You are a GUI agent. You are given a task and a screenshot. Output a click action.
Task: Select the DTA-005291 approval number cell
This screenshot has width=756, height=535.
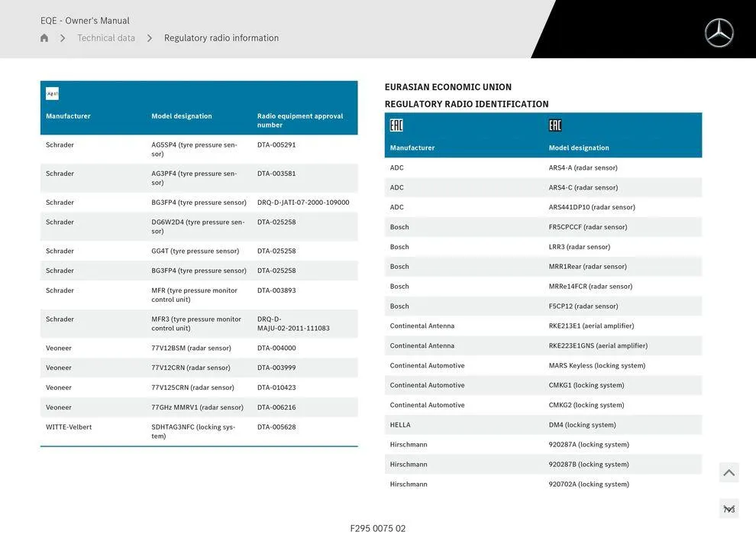click(x=276, y=144)
